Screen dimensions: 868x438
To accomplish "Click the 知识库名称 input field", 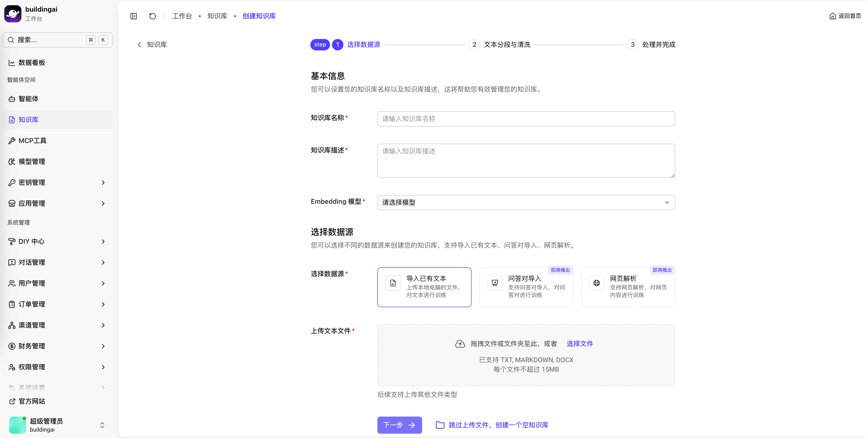I will coord(526,119).
